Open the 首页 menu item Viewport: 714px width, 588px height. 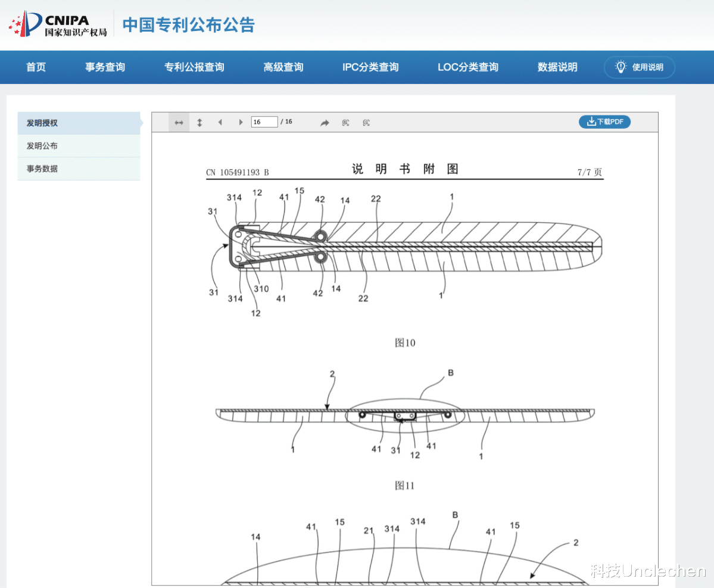[x=36, y=67]
